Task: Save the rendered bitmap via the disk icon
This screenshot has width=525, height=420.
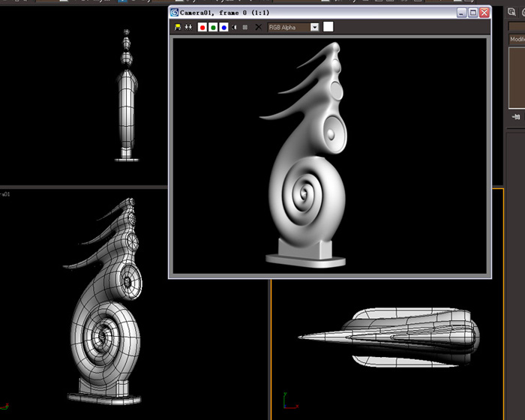Action: pyautogui.click(x=178, y=27)
